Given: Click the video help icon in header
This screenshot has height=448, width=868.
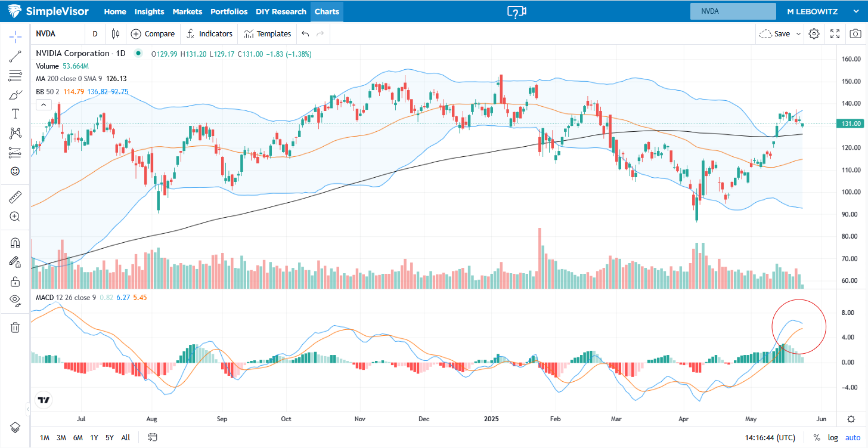Looking at the screenshot, I should [x=516, y=11].
